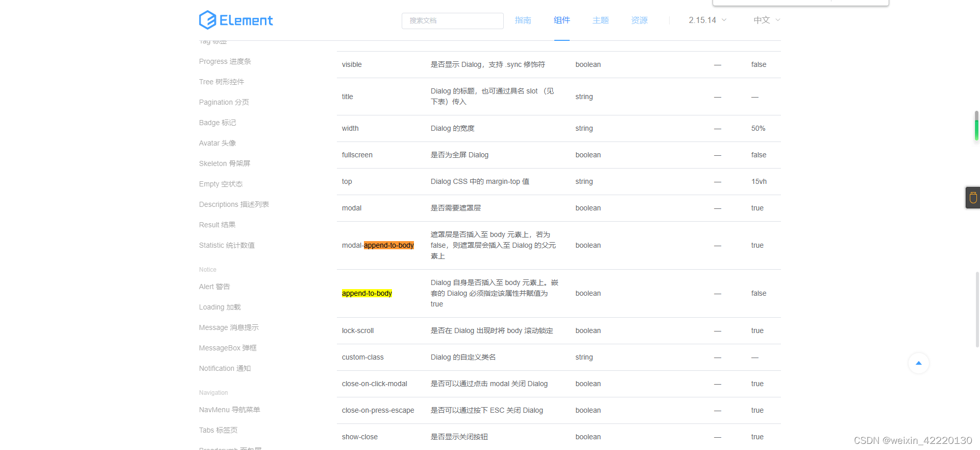Click the 'Navigation' sidebar group heading
Image resolution: width=980 pixels, height=450 pixels.
[x=213, y=393]
